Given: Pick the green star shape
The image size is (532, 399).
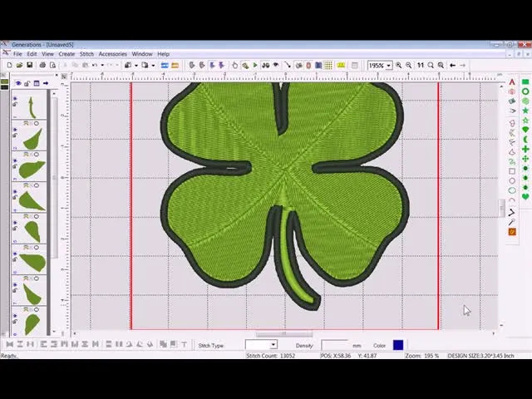Looking at the screenshot, I should coord(525,111).
